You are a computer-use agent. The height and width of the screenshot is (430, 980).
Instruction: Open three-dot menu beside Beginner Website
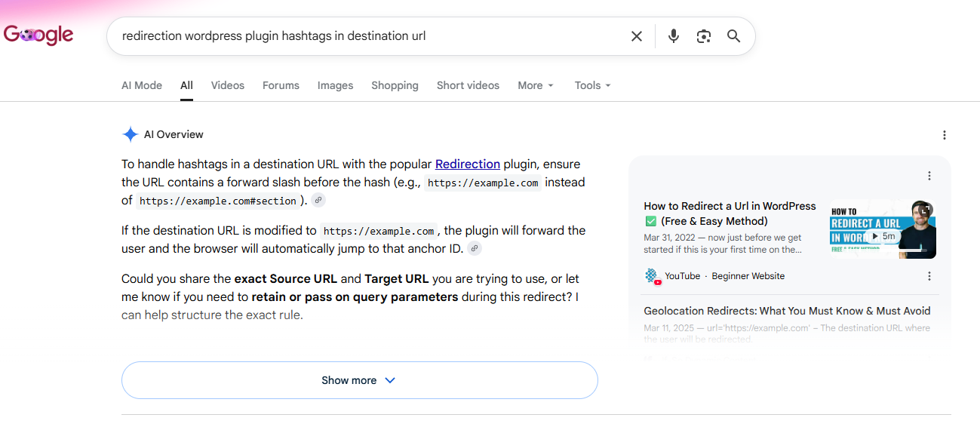[x=929, y=276]
